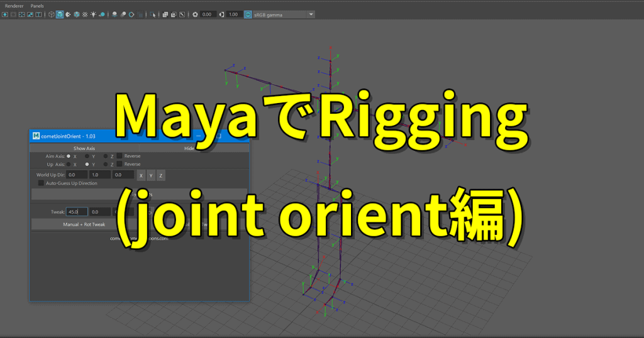The image size is (644, 338).
Task: Click the World Up Dir Y preset button
Action: (x=151, y=175)
